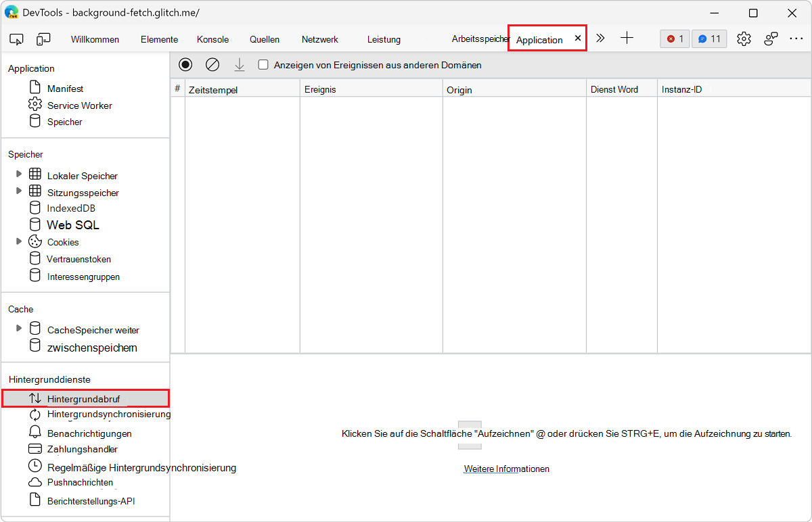812x522 pixels.
Task: Clear recorded events with the block icon
Action: tap(212, 65)
